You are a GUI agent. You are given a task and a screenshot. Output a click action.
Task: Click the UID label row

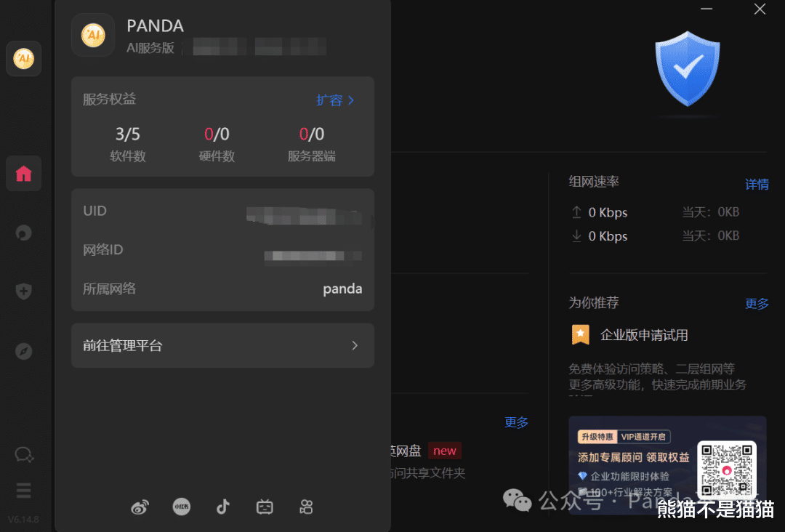223,211
